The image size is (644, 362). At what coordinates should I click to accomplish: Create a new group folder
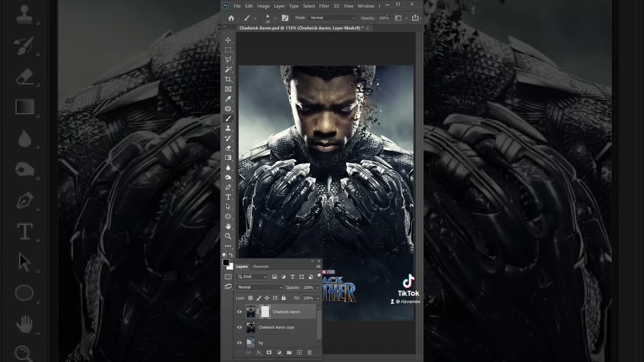(x=289, y=352)
